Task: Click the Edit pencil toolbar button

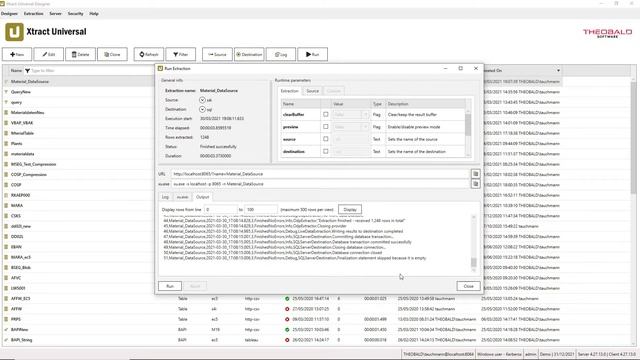Action: coord(49,54)
